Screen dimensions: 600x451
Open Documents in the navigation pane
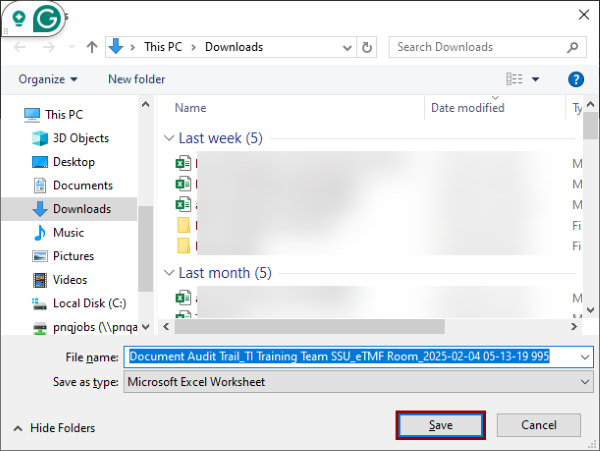pyautogui.click(x=82, y=185)
